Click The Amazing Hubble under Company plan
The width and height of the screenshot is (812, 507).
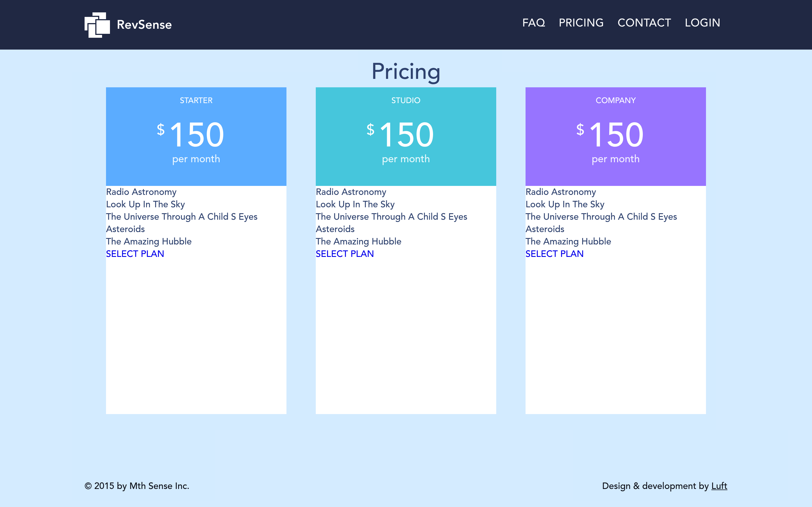tap(568, 241)
